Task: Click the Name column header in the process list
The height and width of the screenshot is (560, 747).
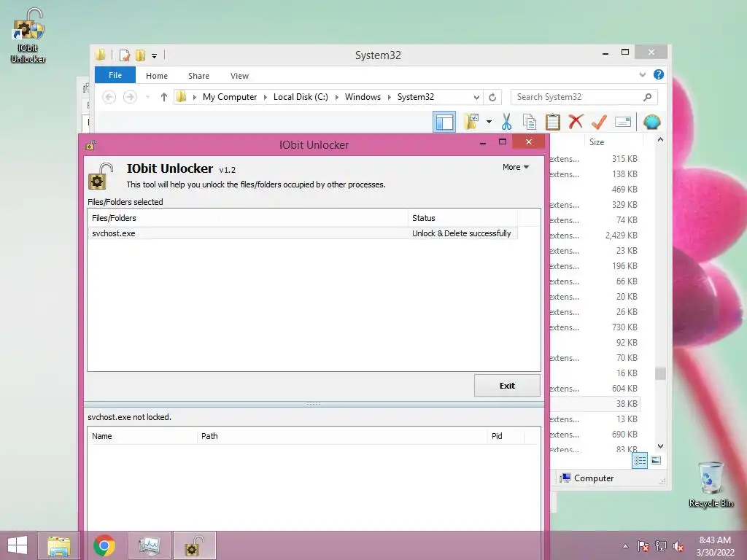Action: coord(142,436)
